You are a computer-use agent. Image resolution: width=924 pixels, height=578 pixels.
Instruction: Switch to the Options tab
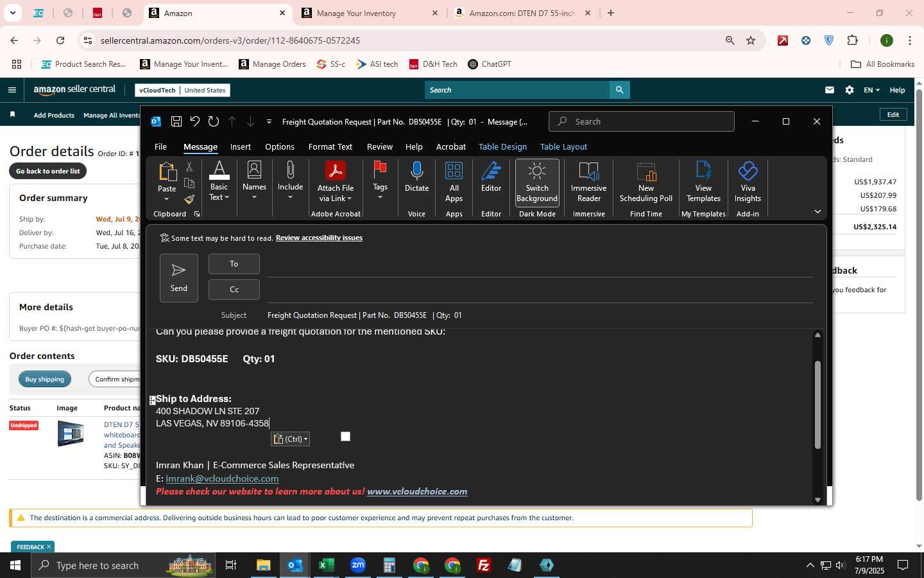[x=280, y=146]
